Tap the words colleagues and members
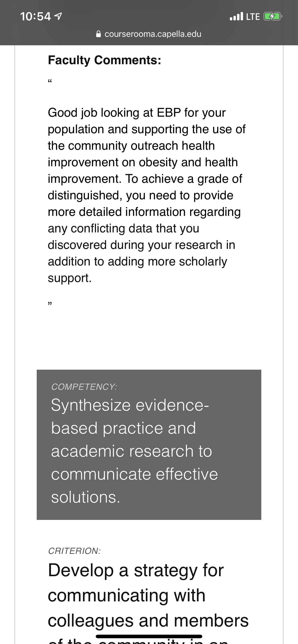298x644 pixels. coord(148,621)
